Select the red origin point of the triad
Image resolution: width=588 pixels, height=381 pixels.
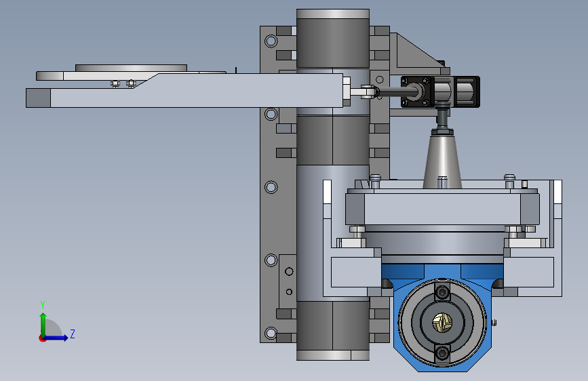coord(41,338)
